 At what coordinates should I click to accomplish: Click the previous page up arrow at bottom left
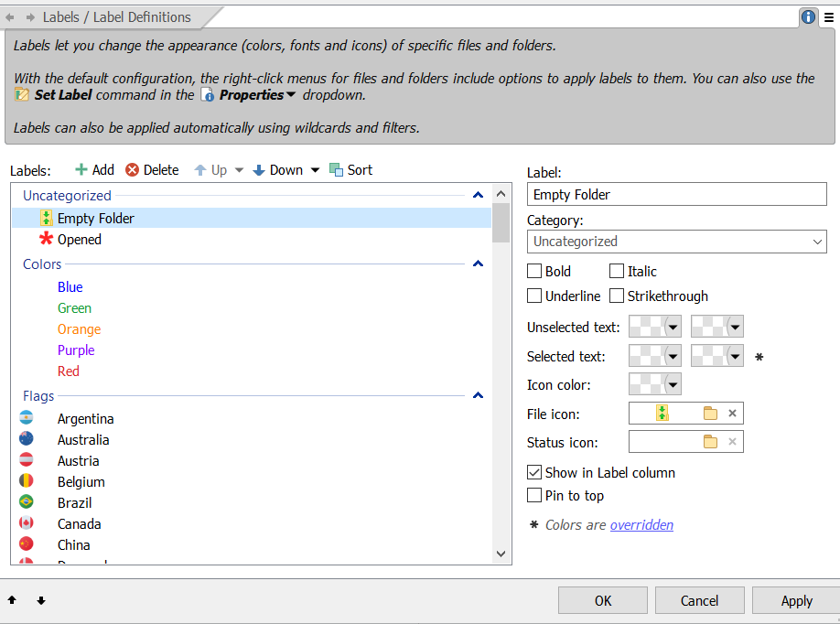point(12,600)
